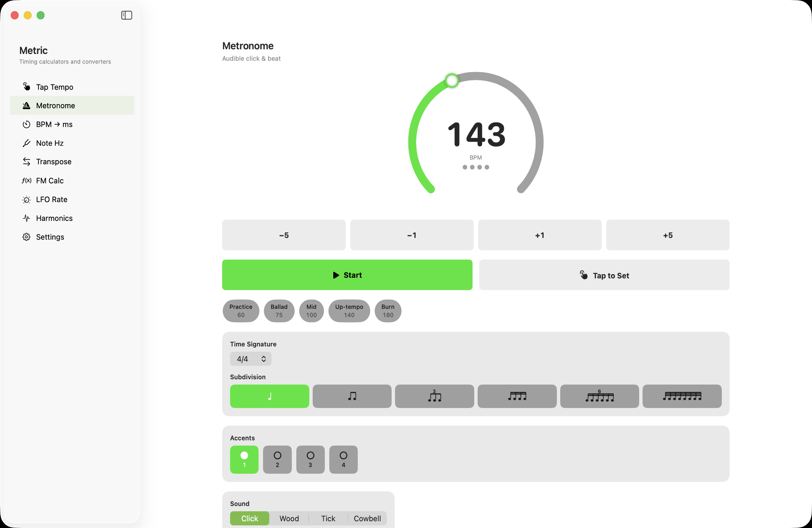
Task: Click the Metric app title
Action: (x=33, y=50)
